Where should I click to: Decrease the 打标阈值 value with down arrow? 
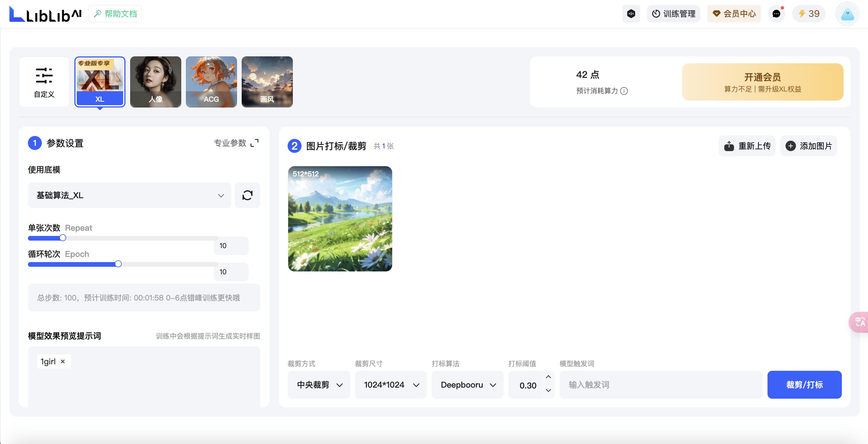[x=548, y=391]
